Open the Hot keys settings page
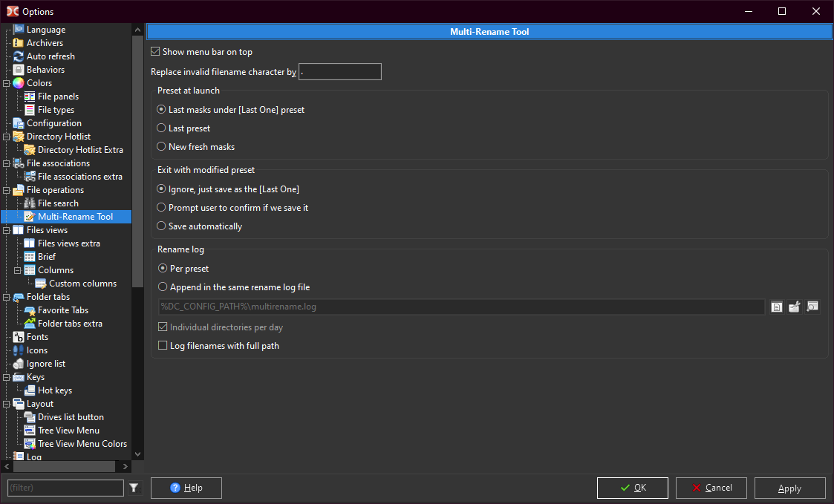The width and height of the screenshot is (834, 504). [x=54, y=390]
